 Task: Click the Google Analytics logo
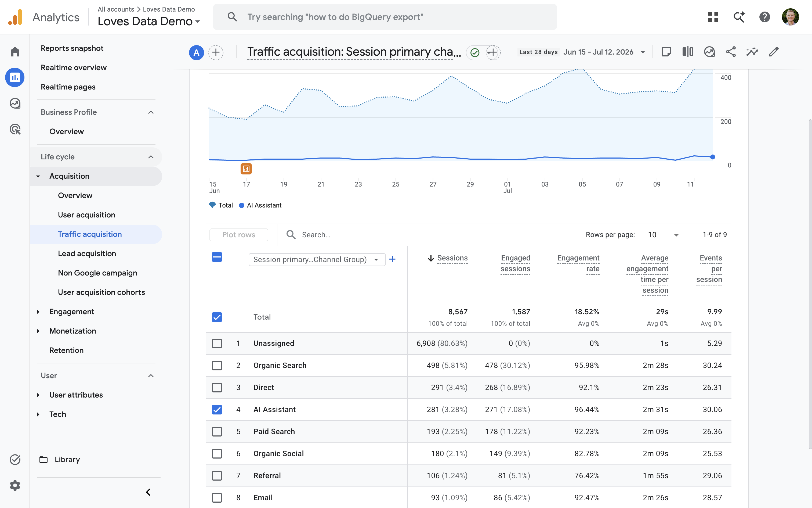15,17
